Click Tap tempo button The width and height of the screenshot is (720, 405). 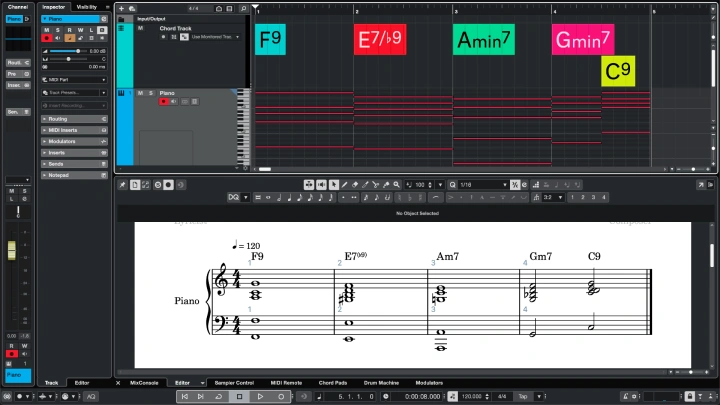(x=523, y=396)
